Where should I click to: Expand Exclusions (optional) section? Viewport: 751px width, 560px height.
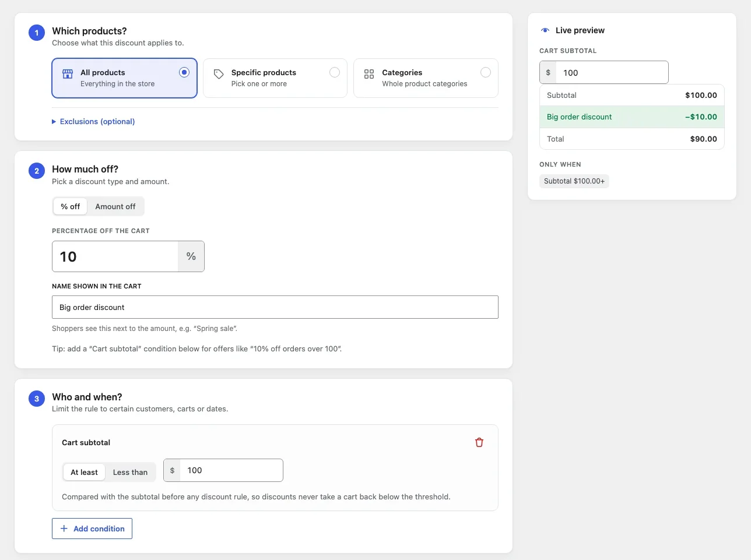coord(93,121)
